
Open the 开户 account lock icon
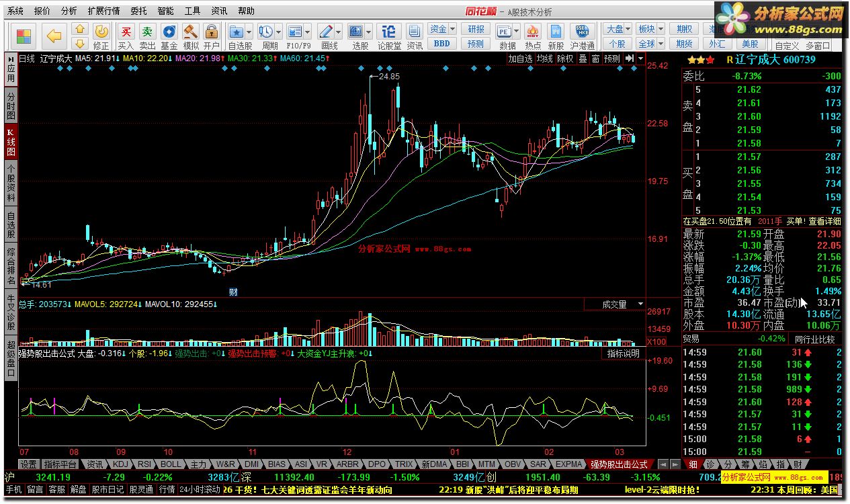211,31
